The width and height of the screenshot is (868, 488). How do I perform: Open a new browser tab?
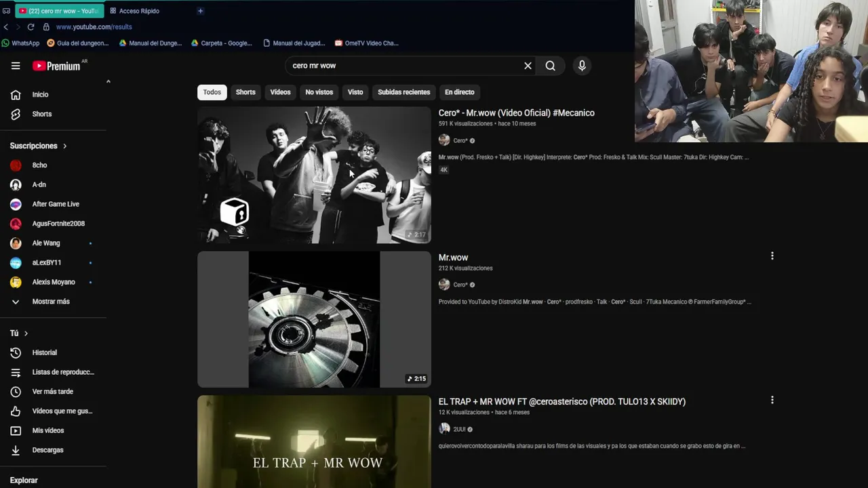click(x=200, y=11)
